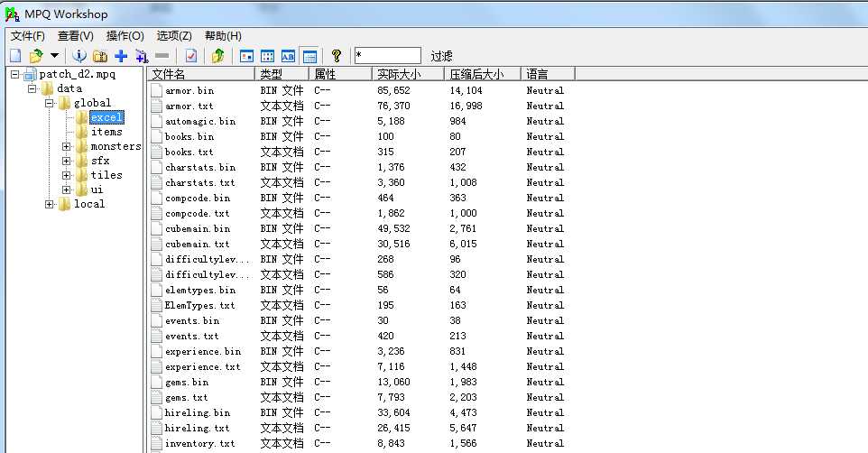Click the ElemTypes.txt file icon

point(157,305)
